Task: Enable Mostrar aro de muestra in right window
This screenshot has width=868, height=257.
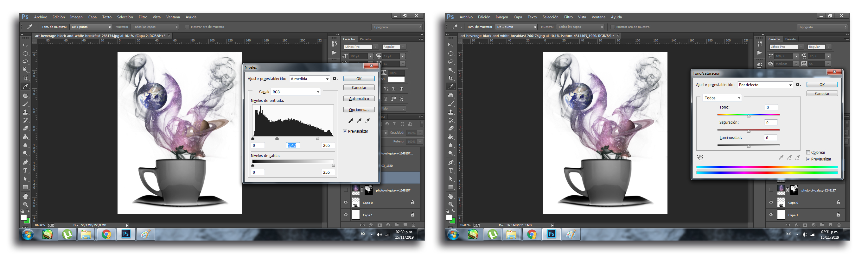Action: click(613, 27)
